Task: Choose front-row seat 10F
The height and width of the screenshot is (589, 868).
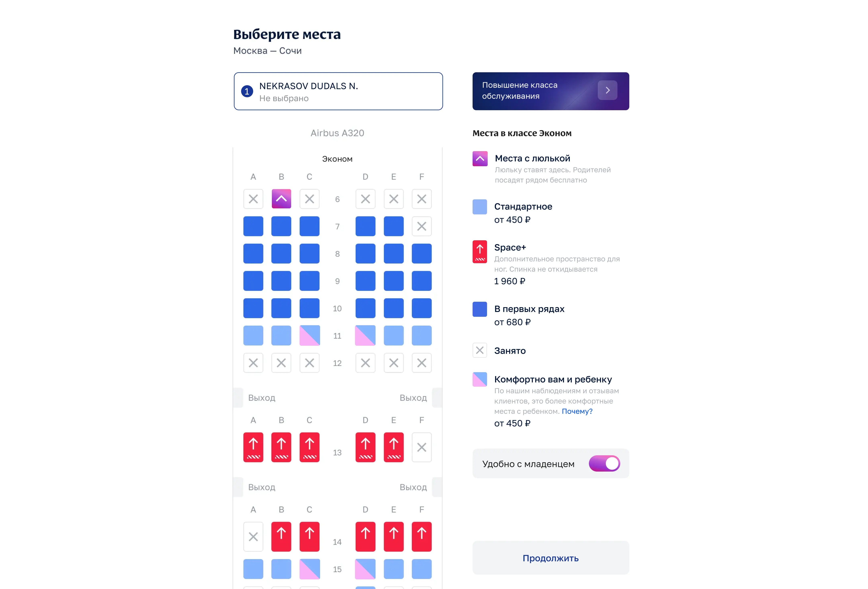Action: point(422,308)
